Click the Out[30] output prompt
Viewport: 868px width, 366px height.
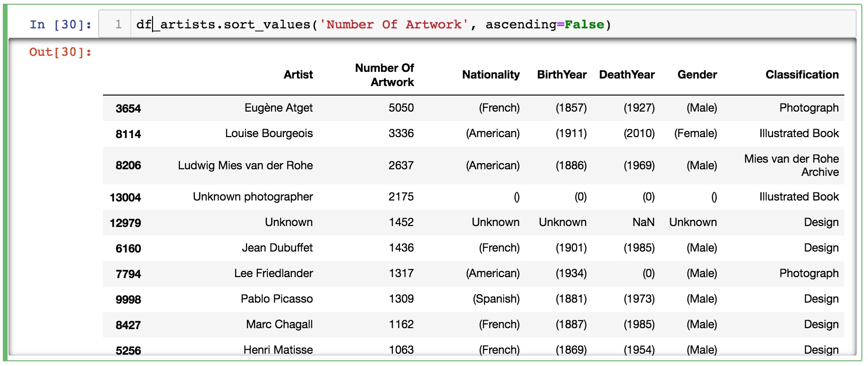[x=60, y=52]
